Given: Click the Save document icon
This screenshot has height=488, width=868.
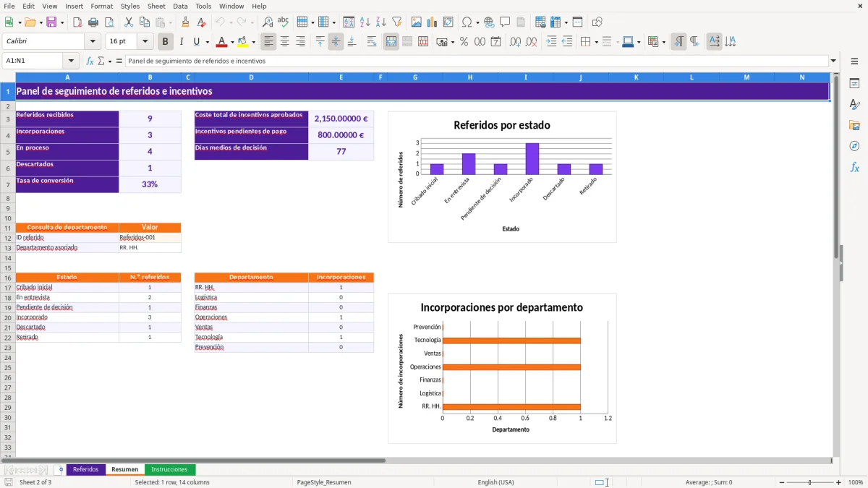Looking at the screenshot, I should 51,22.
